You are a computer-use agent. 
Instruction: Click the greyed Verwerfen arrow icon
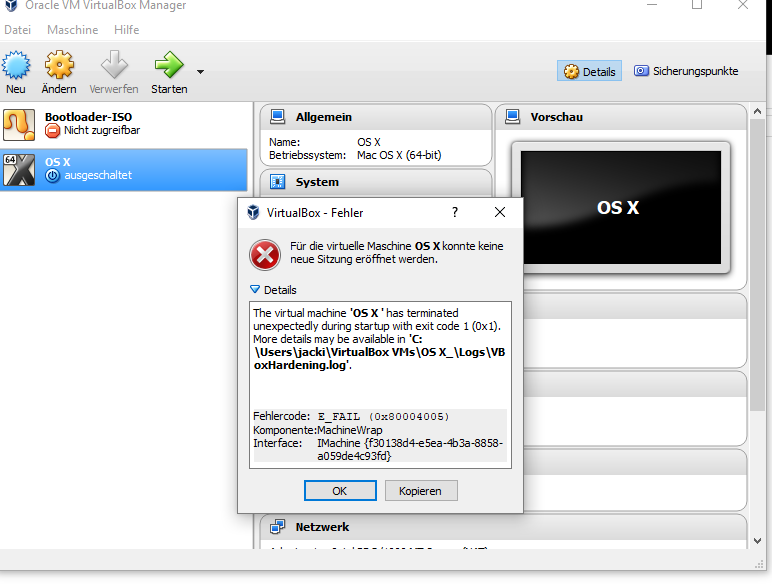click(114, 65)
